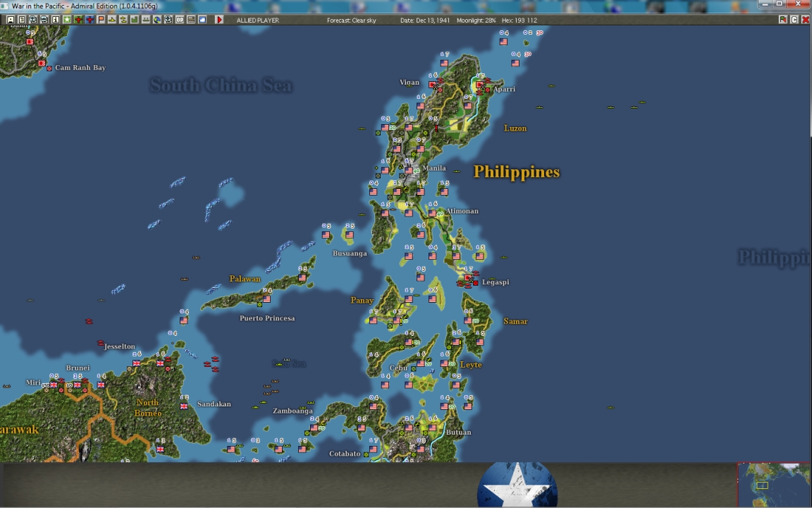Click the 'Hex: 193 112' text

point(519,20)
